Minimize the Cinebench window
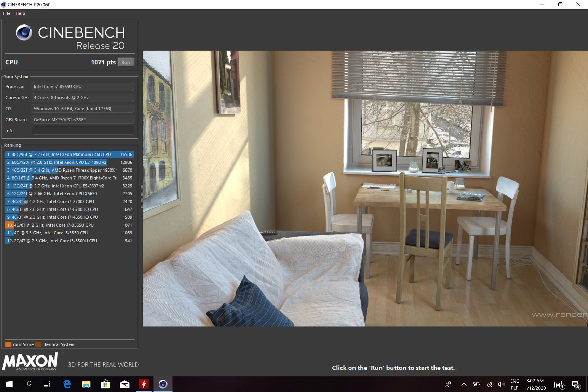The height and width of the screenshot is (392, 588). click(x=542, y=4)
